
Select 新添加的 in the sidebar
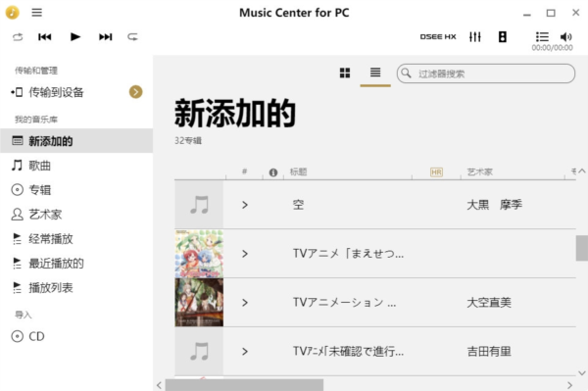tap(76, 141)
